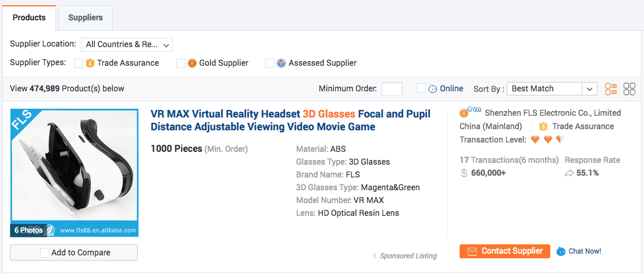Open the Supplier Location dropdown
Viewport: 644px width, 274px height.
click(x=126, y=44)
